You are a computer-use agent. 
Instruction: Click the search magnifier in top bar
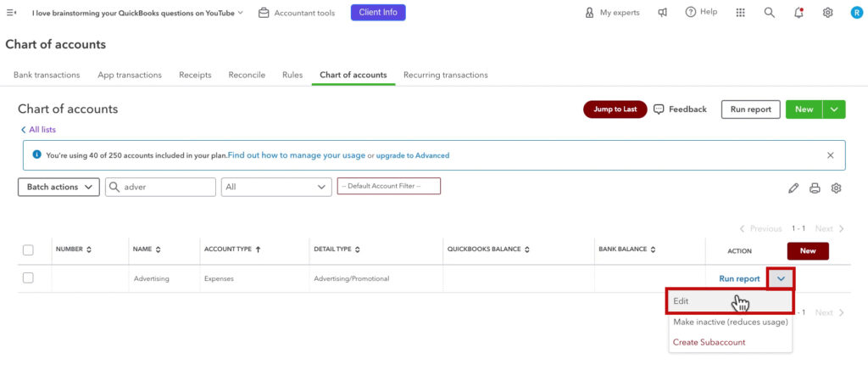tap(770, 13)
